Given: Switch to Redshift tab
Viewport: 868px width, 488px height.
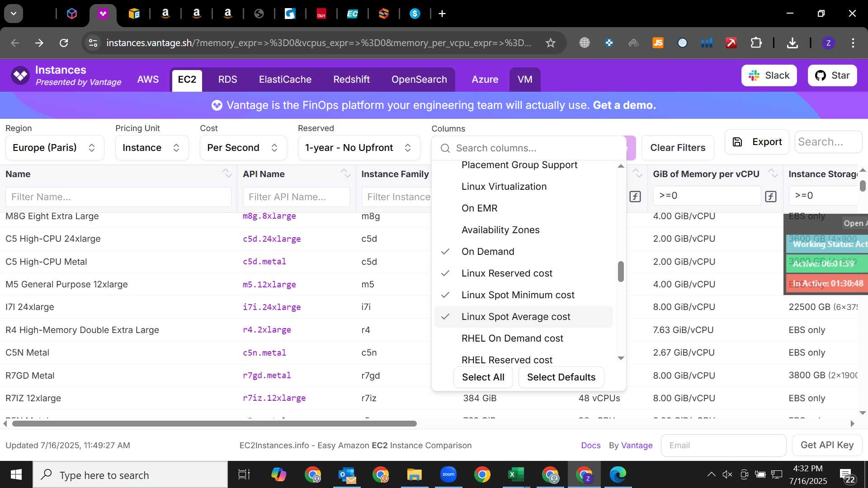Looking at the screenshot, I should (x=351, y=80).
